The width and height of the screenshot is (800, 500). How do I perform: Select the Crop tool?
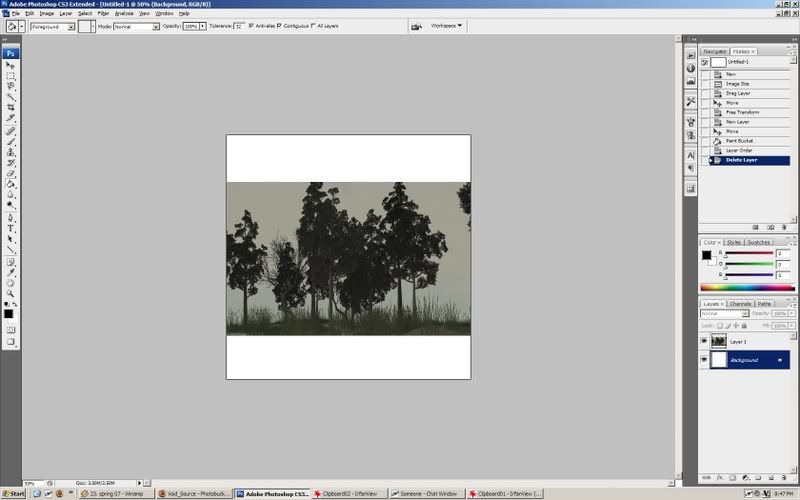click(x=11, y=108)
